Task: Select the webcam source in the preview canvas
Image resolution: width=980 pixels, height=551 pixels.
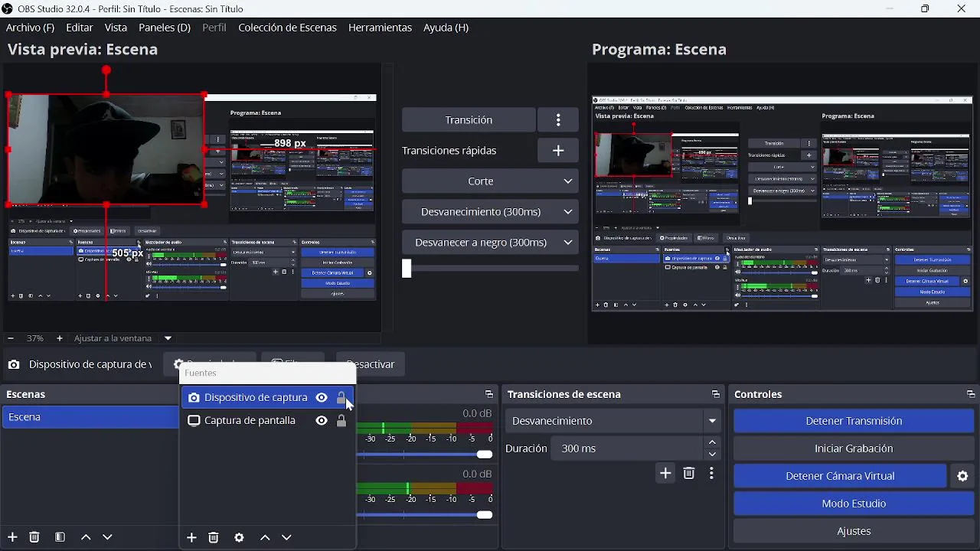Action: [x=106, y=149]
